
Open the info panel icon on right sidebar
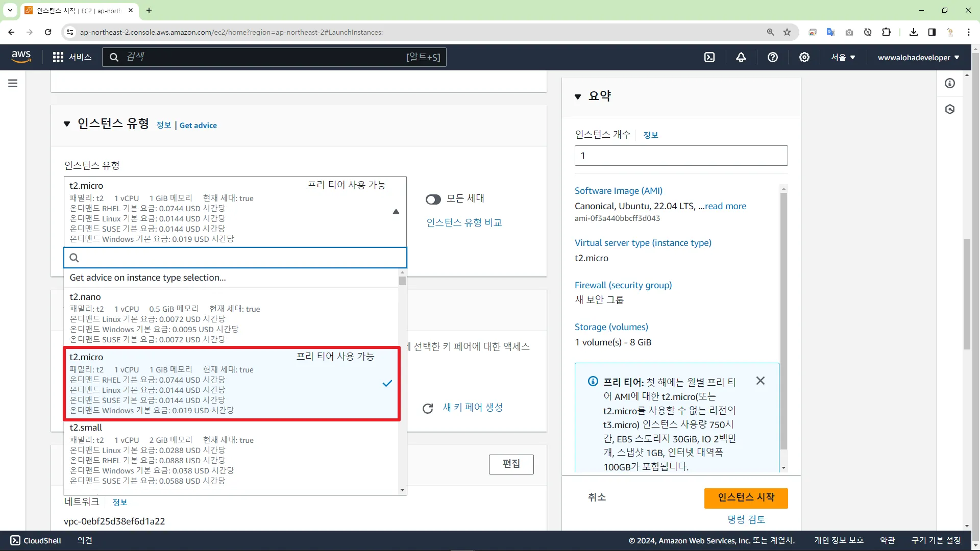(950, 83)
